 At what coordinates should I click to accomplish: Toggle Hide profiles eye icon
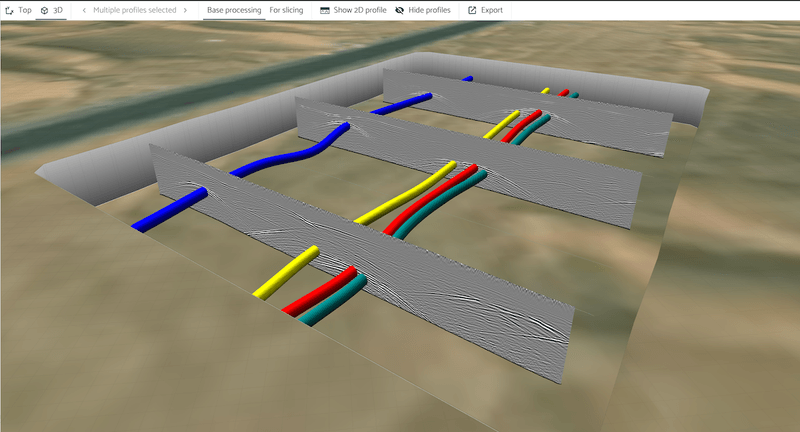400,10
